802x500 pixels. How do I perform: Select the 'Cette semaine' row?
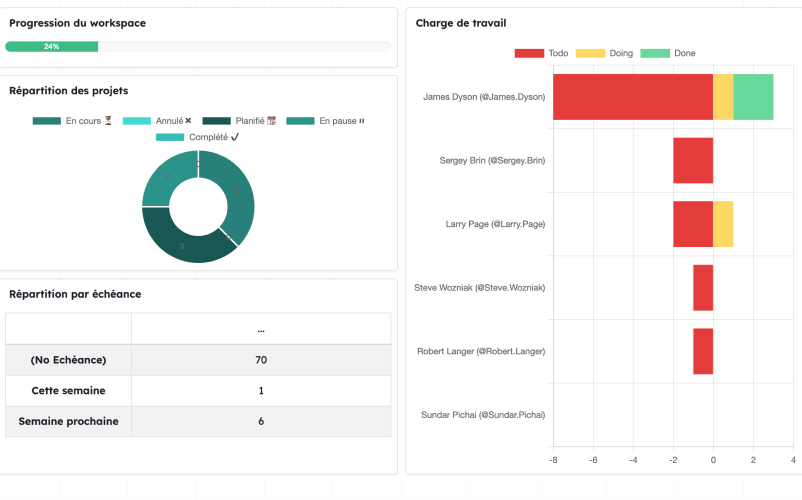click(197, 390)
